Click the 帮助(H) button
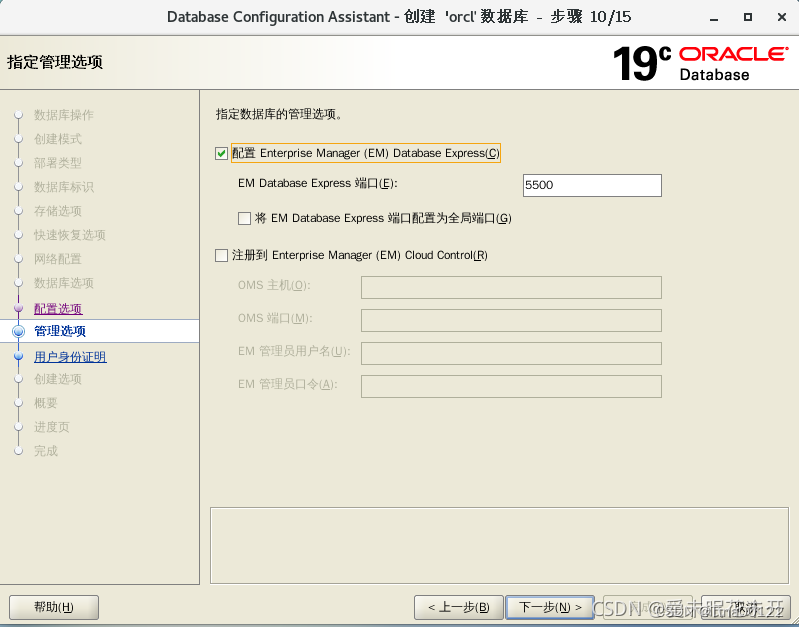The width and height of the screenshot is (799, 627). click(54, 607)
